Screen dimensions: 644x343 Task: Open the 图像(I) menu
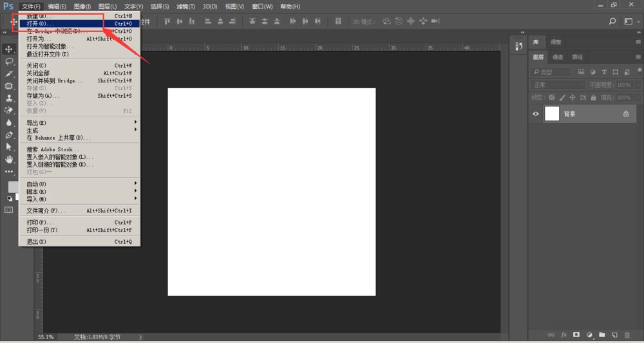point(82,6)
